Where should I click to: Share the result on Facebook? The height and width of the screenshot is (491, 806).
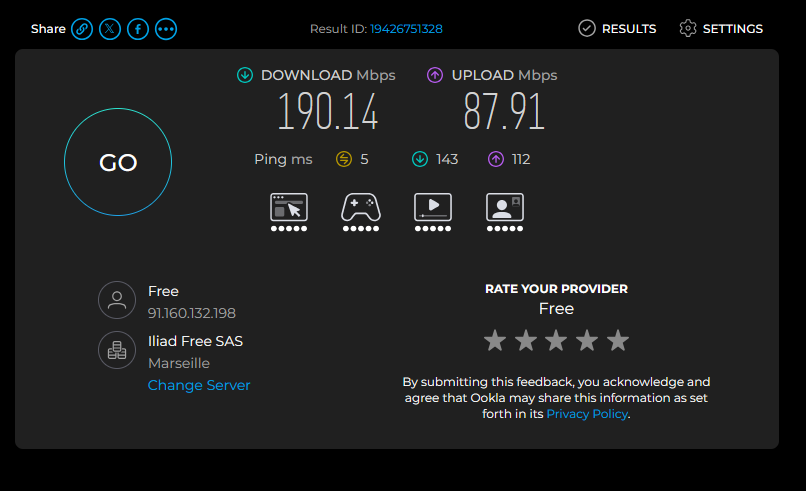(x=138, y=29)
